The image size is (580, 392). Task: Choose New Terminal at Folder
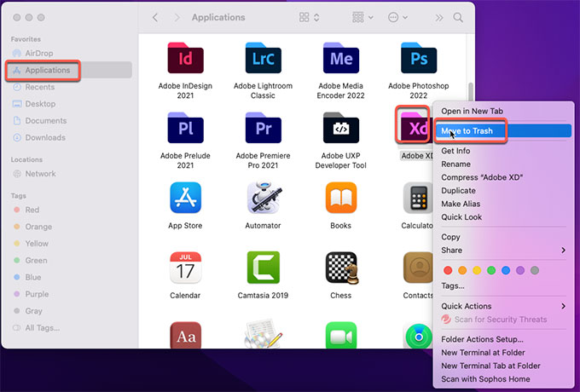click(x=483, y=353)
